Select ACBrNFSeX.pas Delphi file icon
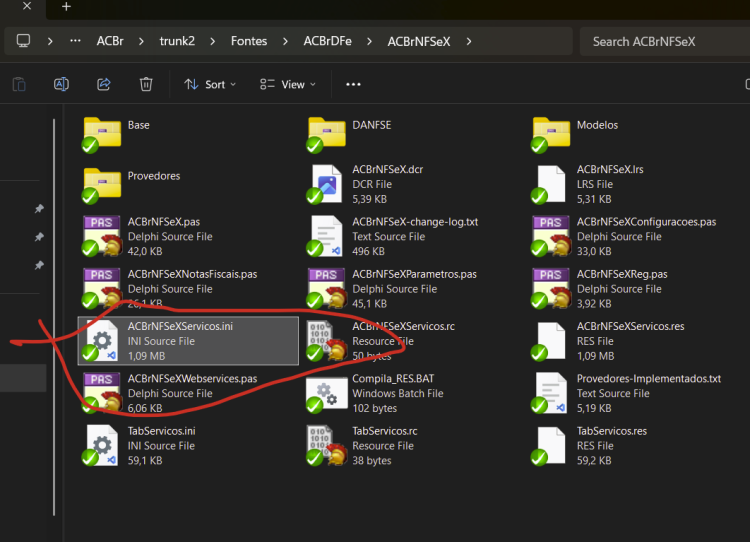Viewport: 750px width, 542px height. point(101,236)
